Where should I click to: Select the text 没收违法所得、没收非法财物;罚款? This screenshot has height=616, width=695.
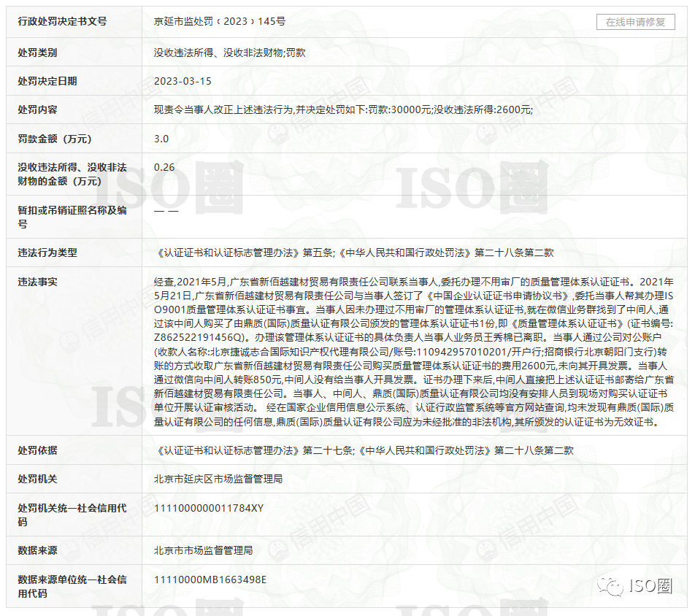(x=229, y=53)
